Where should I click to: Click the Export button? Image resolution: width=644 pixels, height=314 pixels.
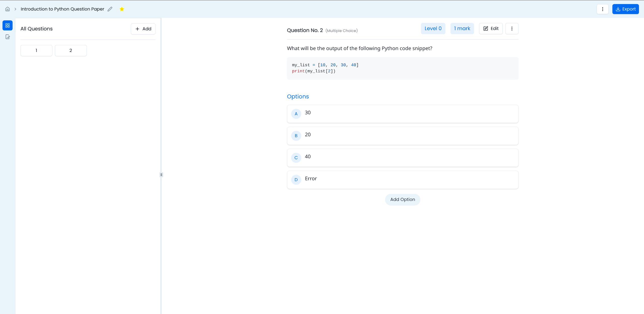625,9
